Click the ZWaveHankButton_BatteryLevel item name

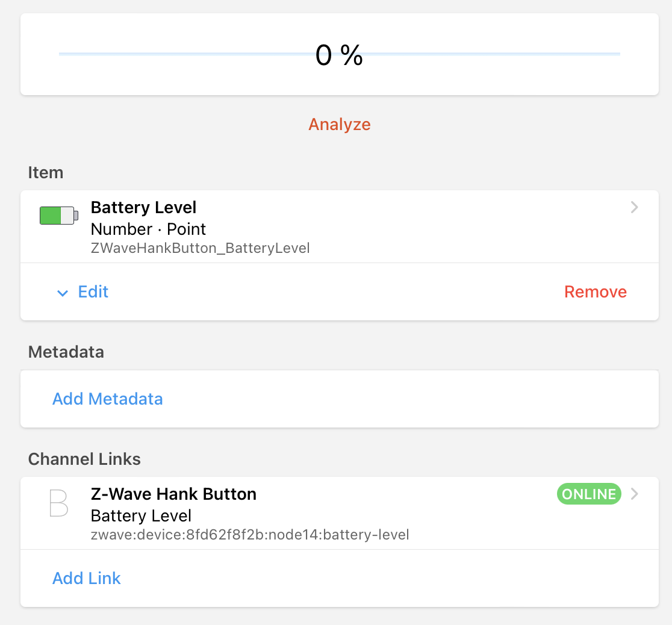pyautogui.click(x=200, y=248)
